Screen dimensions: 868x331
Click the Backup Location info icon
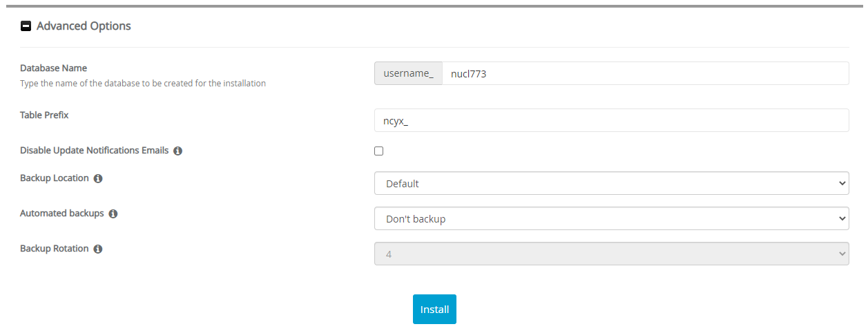pos(98,178)
